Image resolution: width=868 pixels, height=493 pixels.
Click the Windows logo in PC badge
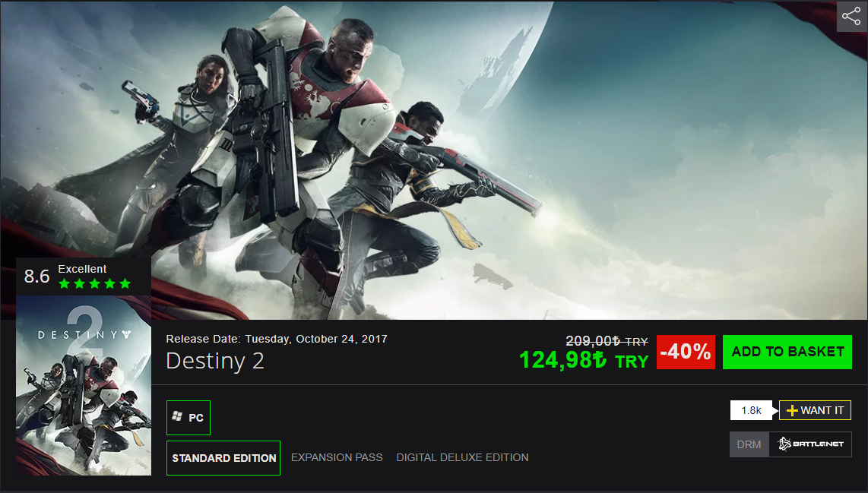[177, 416]
